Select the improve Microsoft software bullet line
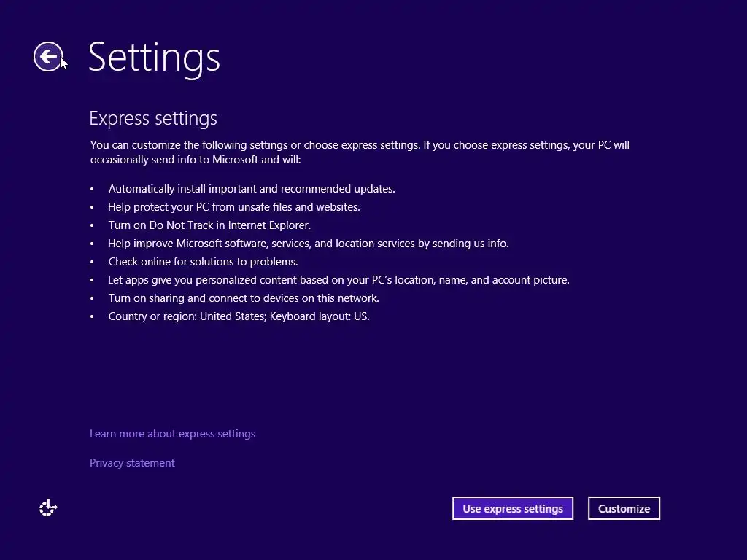 pyautogui.click(x=308, y=244)
